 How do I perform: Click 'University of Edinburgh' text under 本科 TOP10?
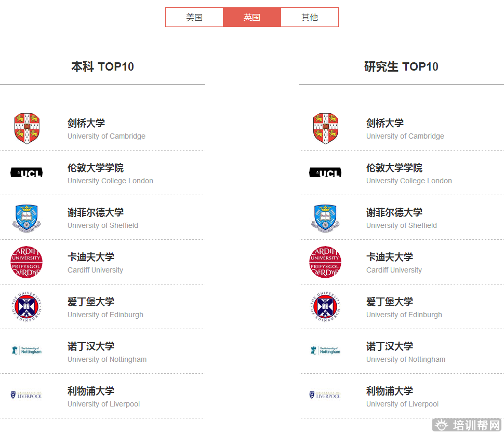pyautogui.click(x=105, y=315)
